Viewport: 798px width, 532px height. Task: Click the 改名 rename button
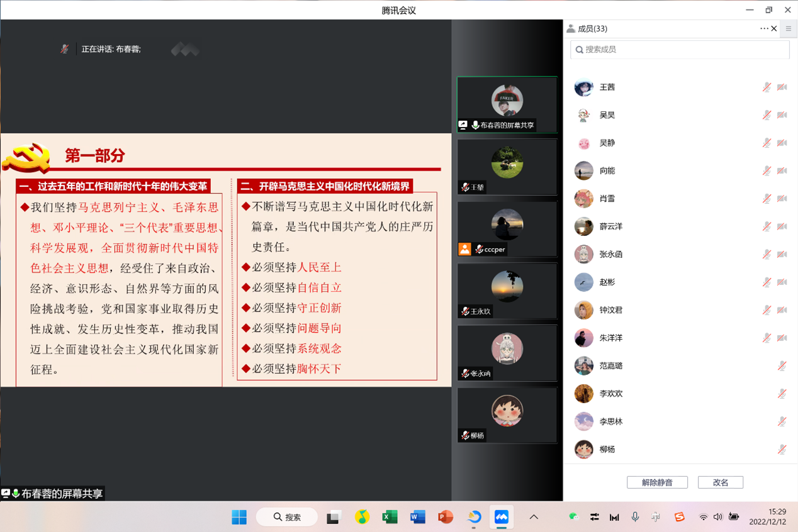tap(721, 482)
